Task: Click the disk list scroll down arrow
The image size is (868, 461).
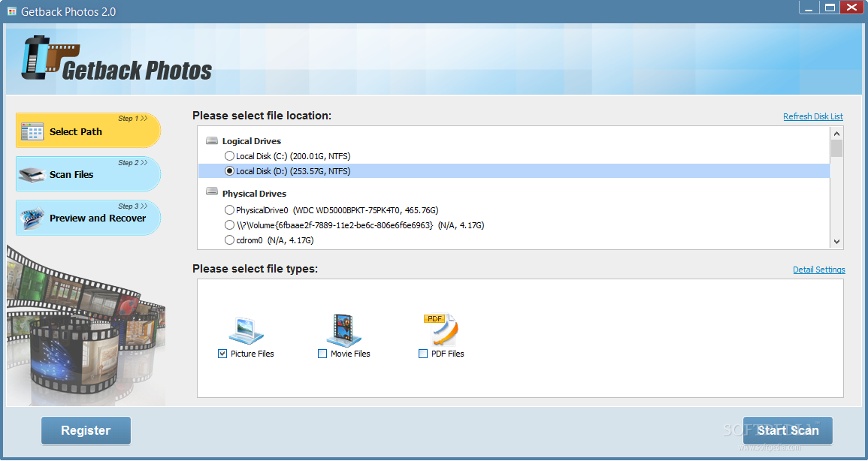Action: tap(836, 242)
